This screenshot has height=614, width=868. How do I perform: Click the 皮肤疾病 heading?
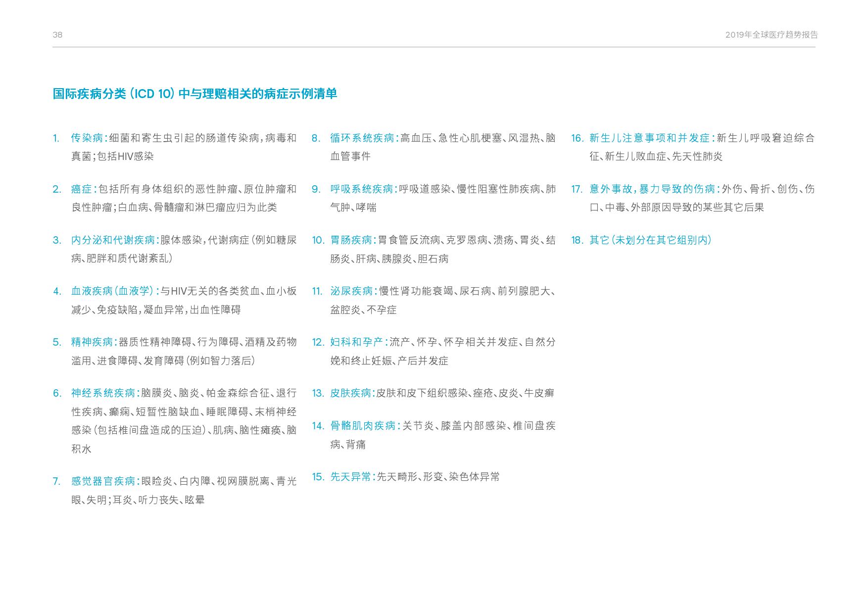(350, 393)
